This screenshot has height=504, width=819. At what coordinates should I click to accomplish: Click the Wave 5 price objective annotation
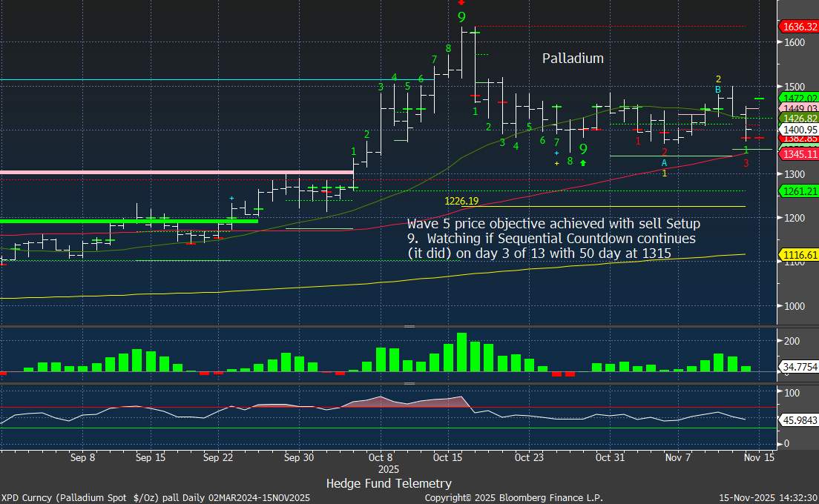coord(553,238)
